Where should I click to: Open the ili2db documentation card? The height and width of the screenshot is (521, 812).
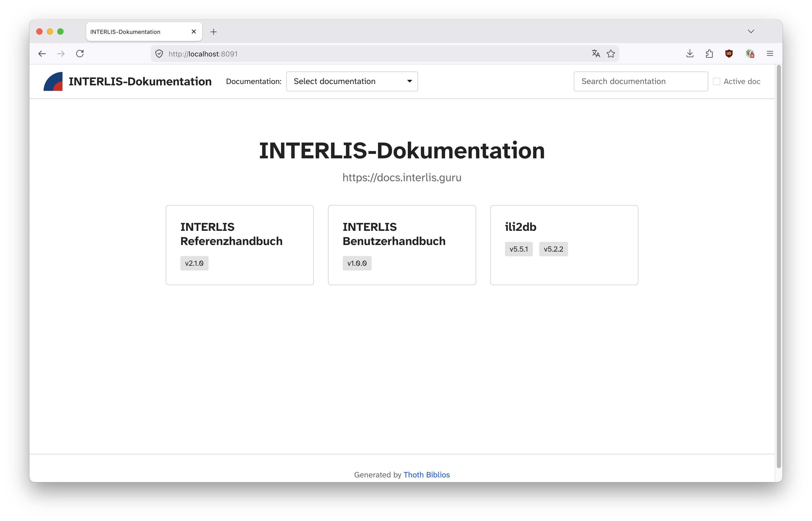564,245
